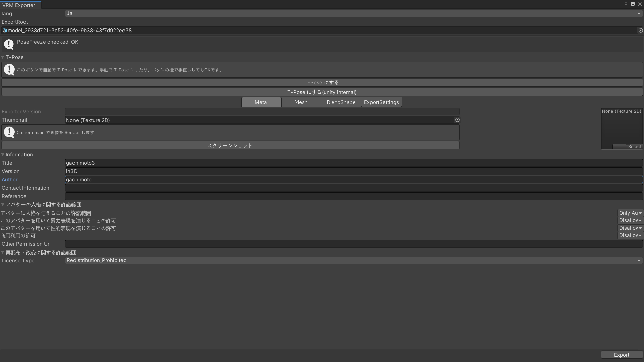The width and height of the screenshot is (644, 362).
Task: Click the スクリーンショット button
Action: 230,145
